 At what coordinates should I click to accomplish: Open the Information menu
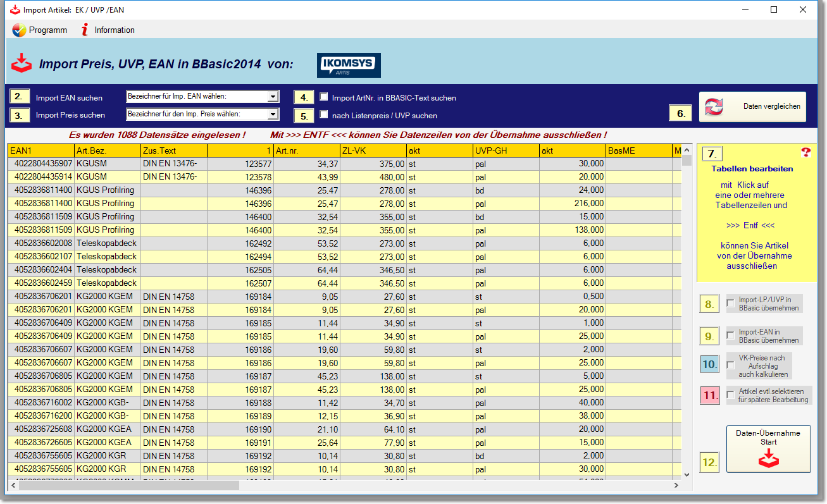tap(108, 30)
